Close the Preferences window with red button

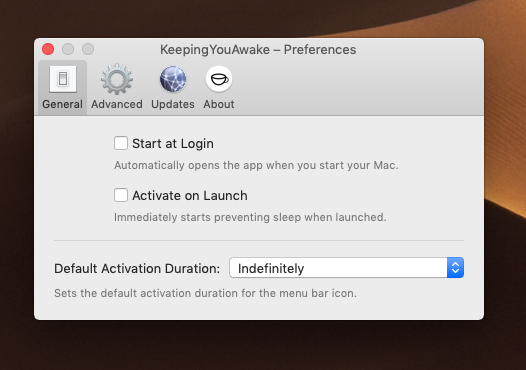[48, 49]
